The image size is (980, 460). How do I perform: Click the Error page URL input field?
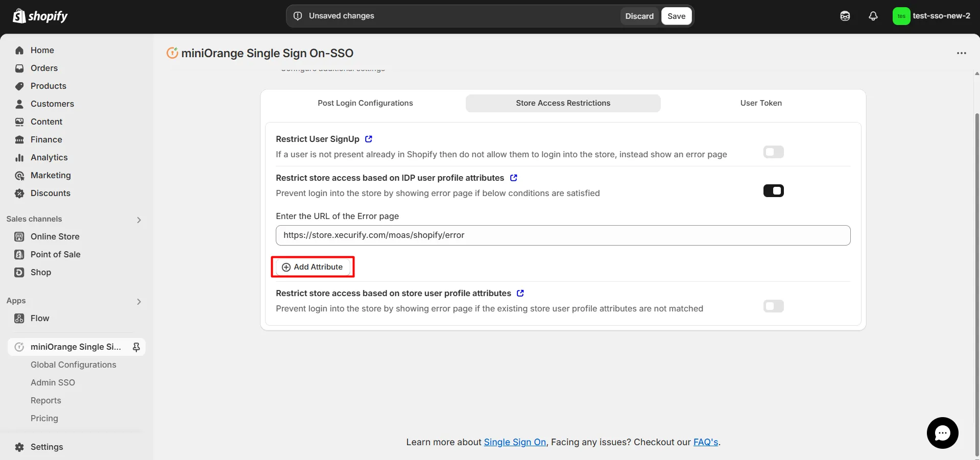coord(563,235)
